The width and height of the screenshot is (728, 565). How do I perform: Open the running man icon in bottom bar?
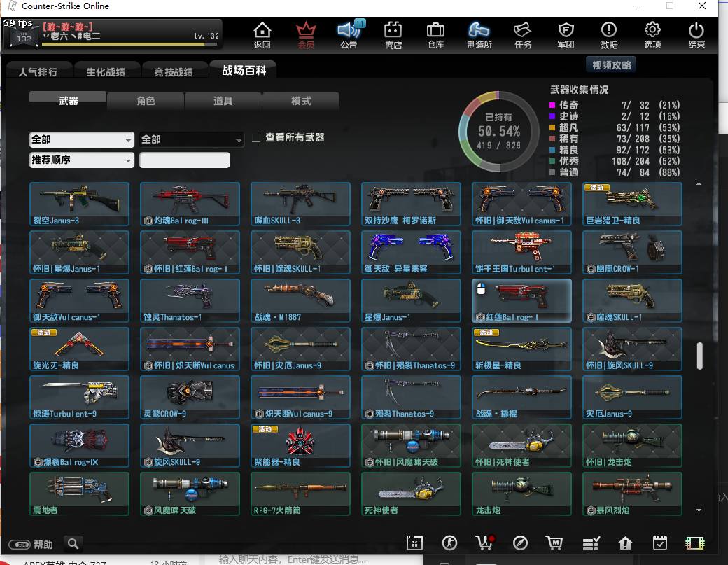[449, 543]
